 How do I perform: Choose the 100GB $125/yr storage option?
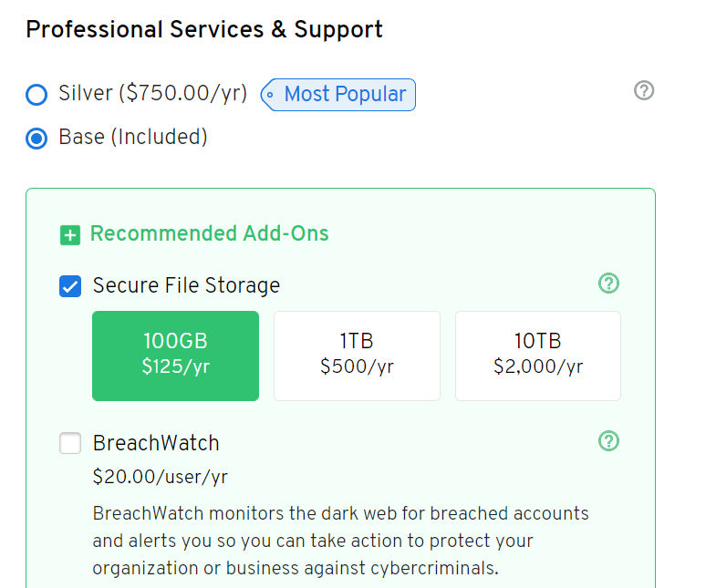tap(176, 356)
